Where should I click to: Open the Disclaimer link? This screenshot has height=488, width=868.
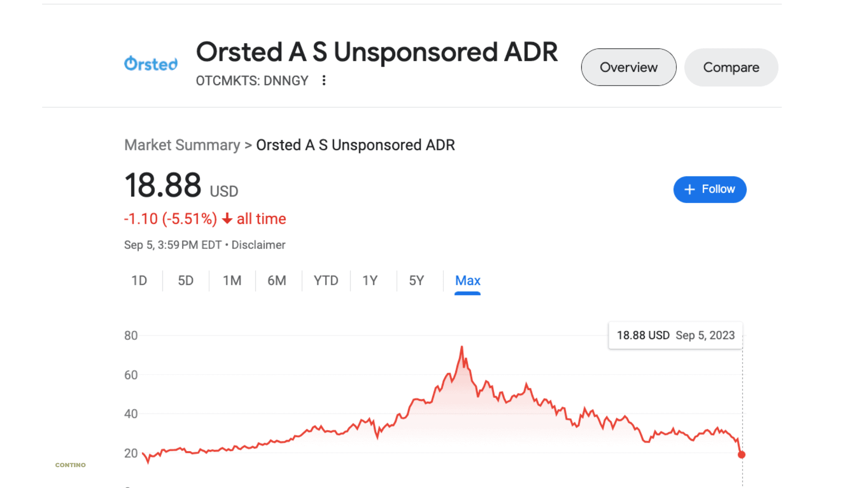coord(258,245)
